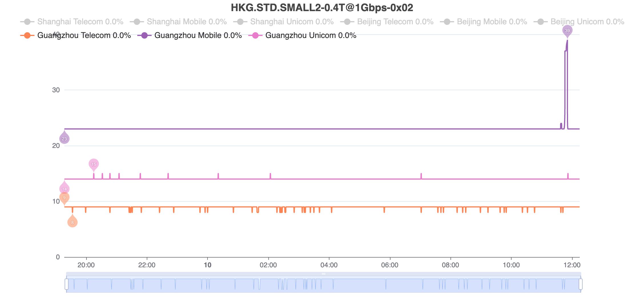Screen dimensions: 644x297
Task: Click the purple max marker labeled 39
Action: pos(567,30)
